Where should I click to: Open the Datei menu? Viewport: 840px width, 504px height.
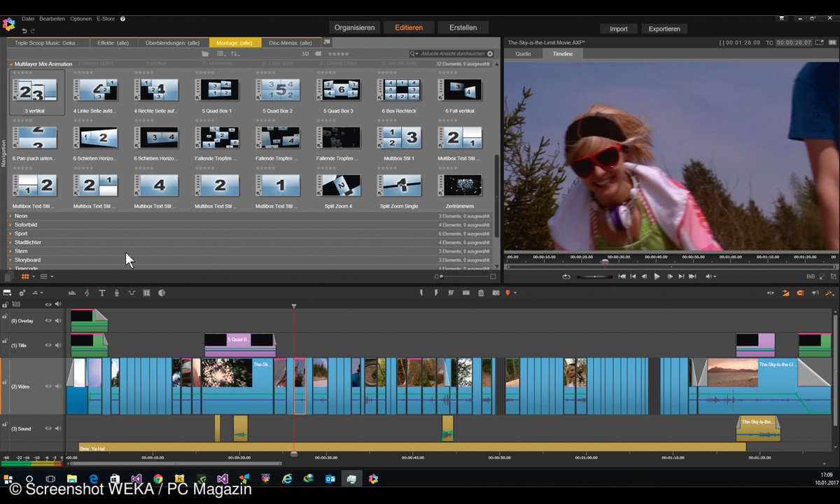28,19
